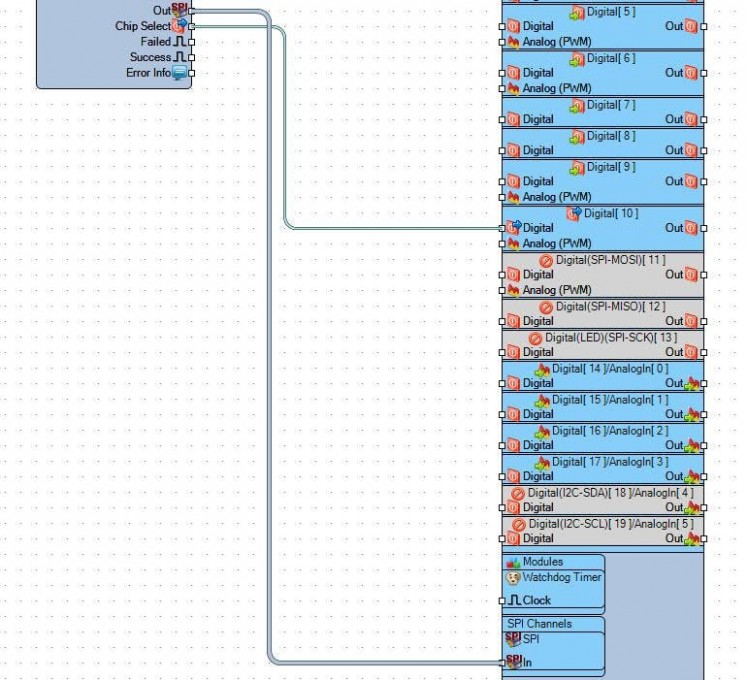Click the Out analog icon in Digital[ 15 ]
The width and height of the screenshot is (748, 680).
pyautogui.click(x=692, y=415)
